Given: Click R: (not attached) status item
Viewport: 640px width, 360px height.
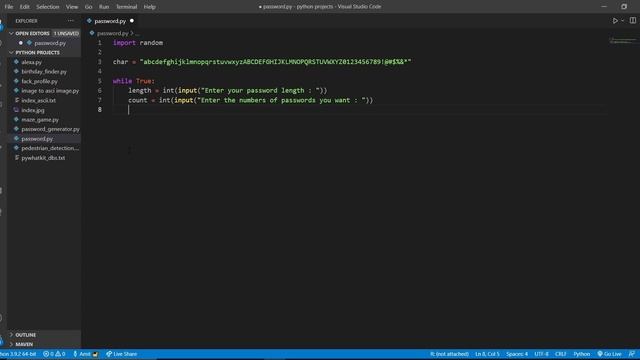Looking at the screenshot, I should click(x=449, y=354).
